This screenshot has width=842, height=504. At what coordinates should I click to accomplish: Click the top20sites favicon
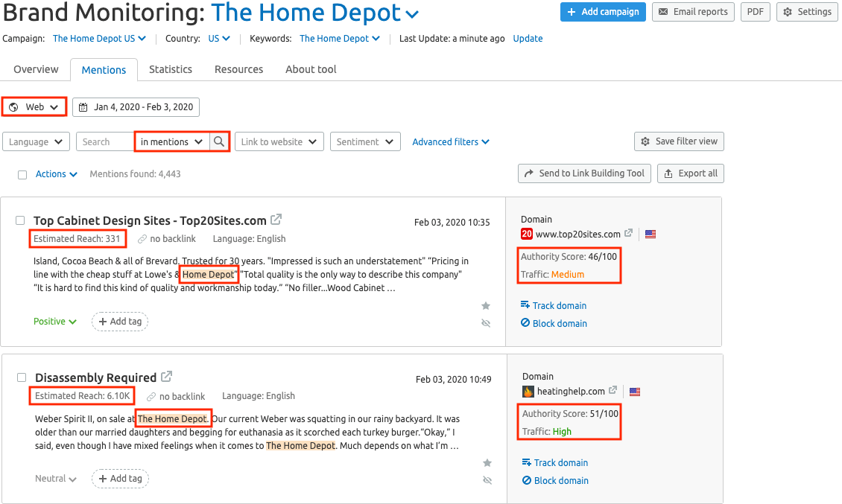[527, 234]
